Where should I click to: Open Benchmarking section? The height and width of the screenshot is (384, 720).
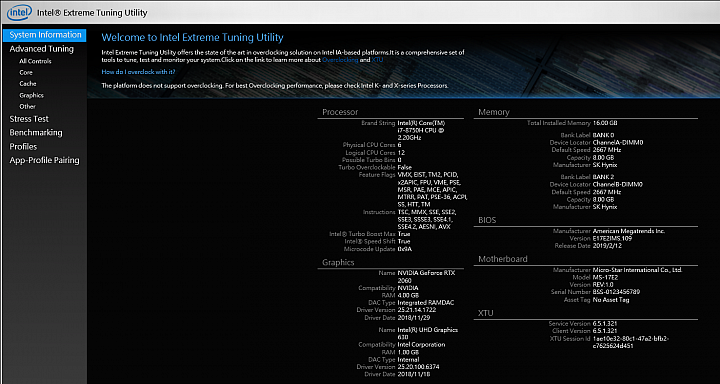click(x=36, y=133)
